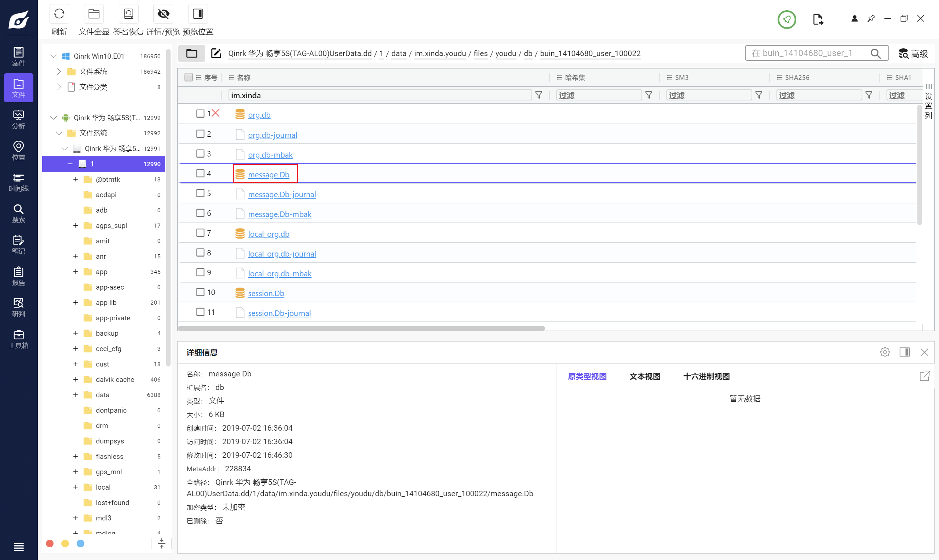The image size is (939, 560).
Task: Click the collapse tree icon at bottom
Action: (162, 544)
